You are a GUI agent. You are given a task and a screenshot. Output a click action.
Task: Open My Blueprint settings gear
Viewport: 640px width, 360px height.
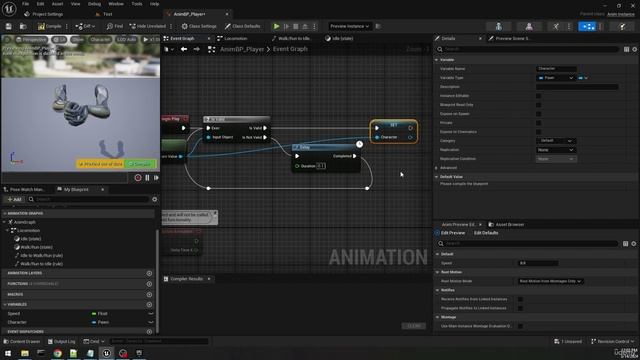tap(155, 199)
